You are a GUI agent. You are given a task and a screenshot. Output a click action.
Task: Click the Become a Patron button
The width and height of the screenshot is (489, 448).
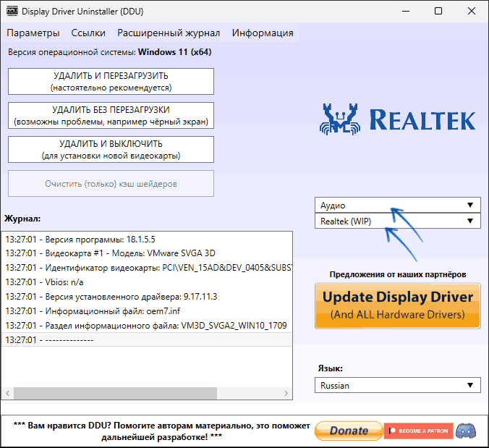pos(419,431)
